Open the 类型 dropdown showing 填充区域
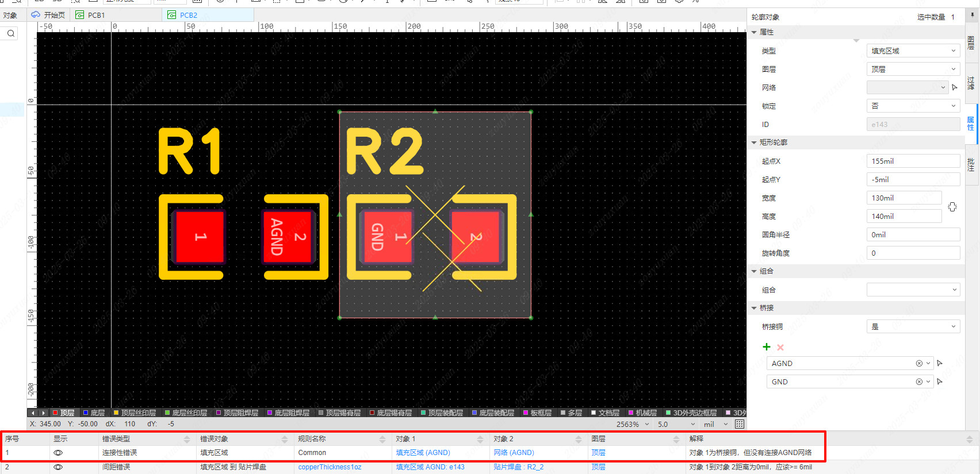 [913, 51]
